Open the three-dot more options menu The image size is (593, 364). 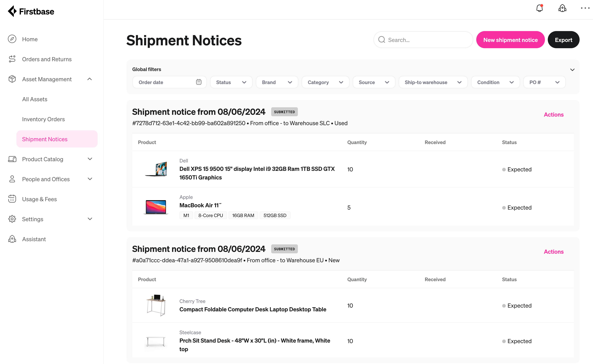pyautogui.click(x=585, y=8)
